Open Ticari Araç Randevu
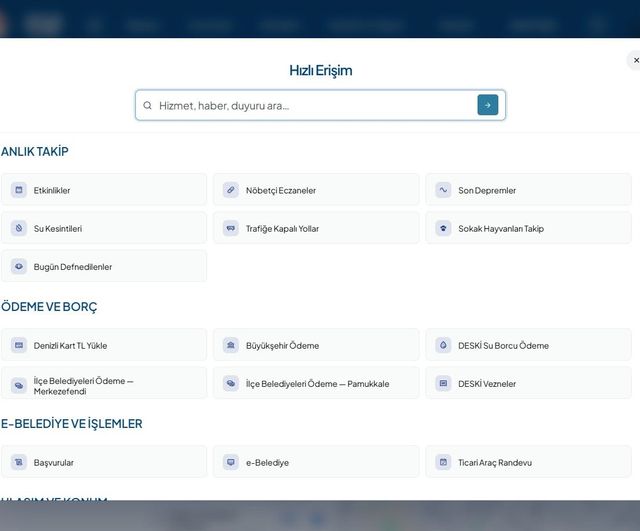The image size is (640, 531). pyautogui.click(x=529, y=462)
